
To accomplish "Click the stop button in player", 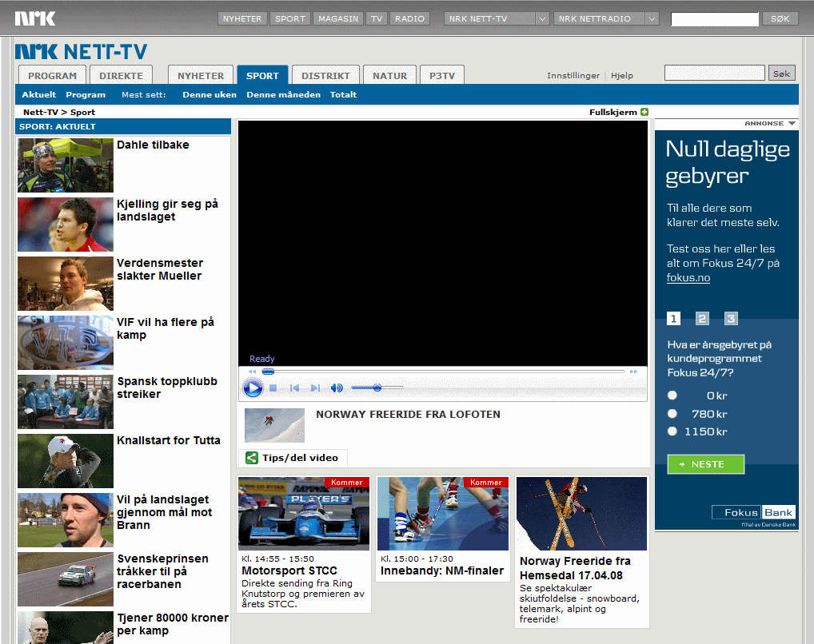I will (273, 388).
